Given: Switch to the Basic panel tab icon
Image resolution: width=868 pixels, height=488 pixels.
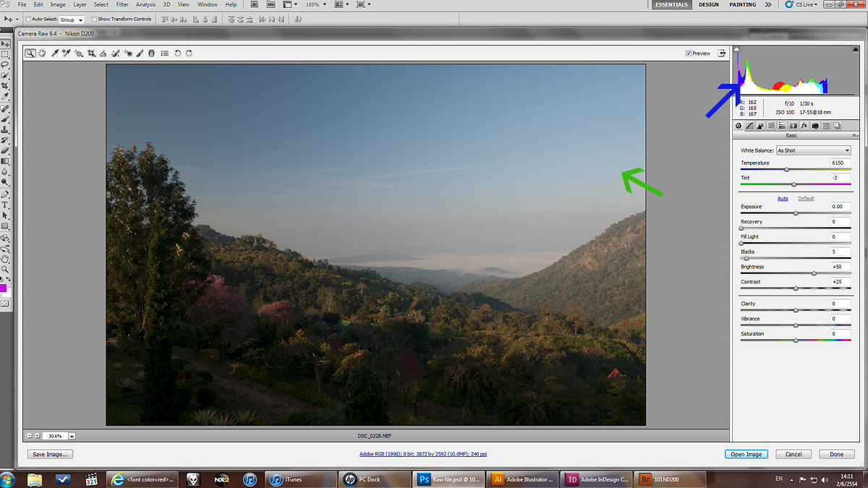Looking at the screenshot, I should (739, 126).
